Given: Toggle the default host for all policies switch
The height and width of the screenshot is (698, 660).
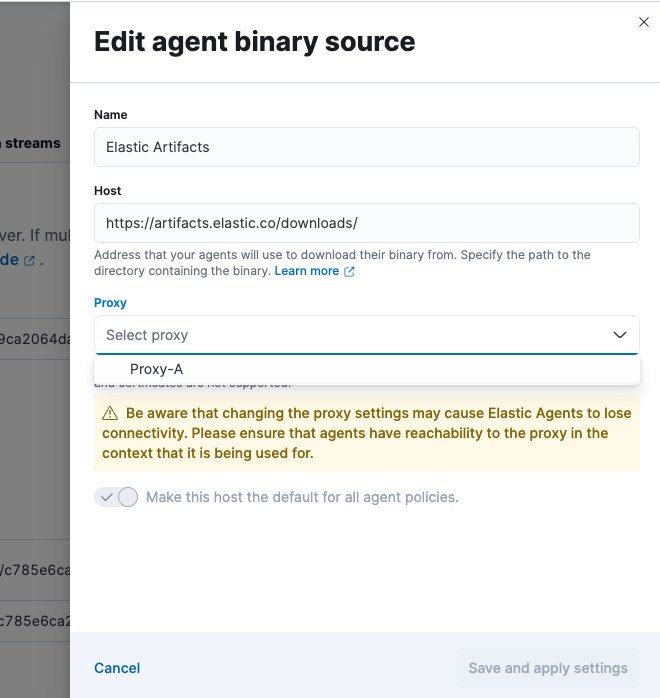Looking at the screenshot, I should tap(116, 497).
